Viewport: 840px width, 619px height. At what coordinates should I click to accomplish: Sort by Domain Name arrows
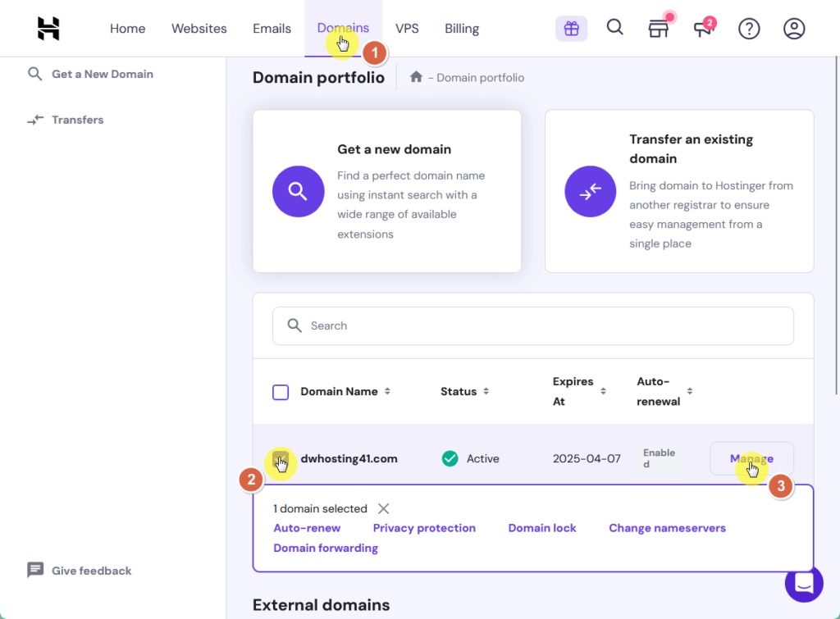(x=387, y=391)
